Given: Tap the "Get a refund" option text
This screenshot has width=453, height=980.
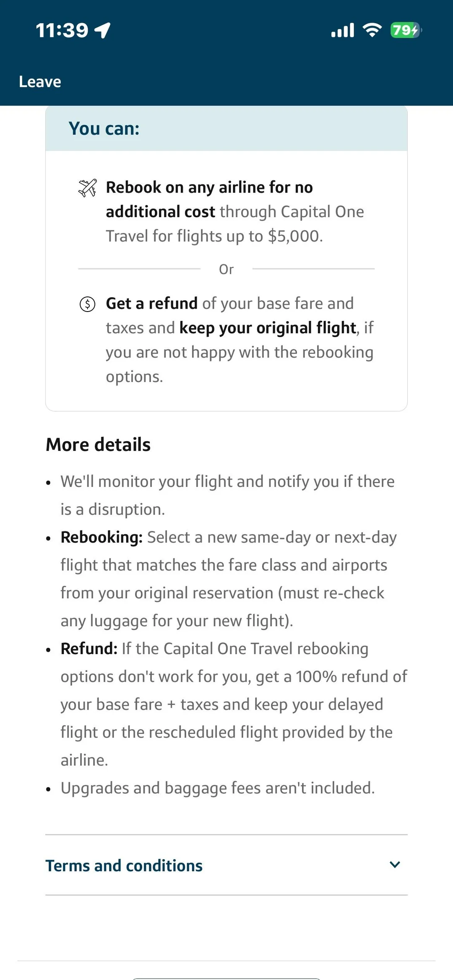Looking at the screenshot, I should point(240,340).
